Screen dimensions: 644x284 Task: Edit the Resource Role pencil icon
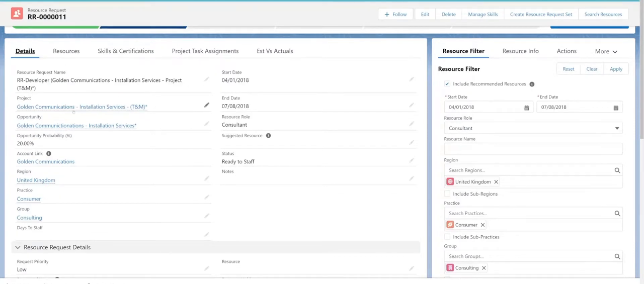(x=412, y=124)
